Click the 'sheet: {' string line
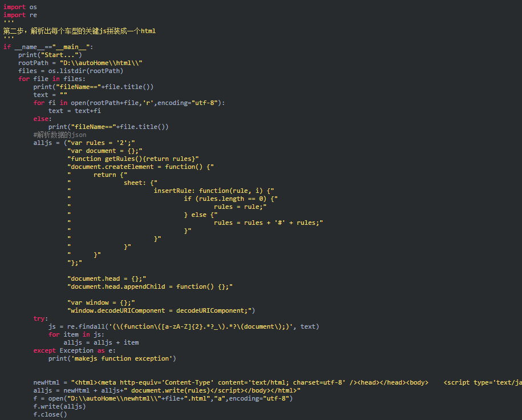 (x=112, y=183)
